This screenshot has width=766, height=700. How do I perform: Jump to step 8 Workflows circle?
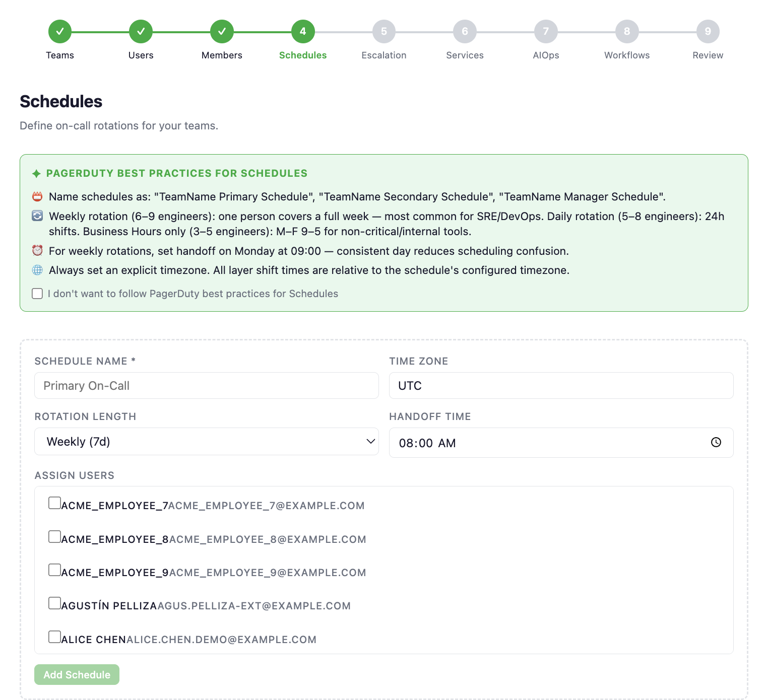tap(627, 32)
